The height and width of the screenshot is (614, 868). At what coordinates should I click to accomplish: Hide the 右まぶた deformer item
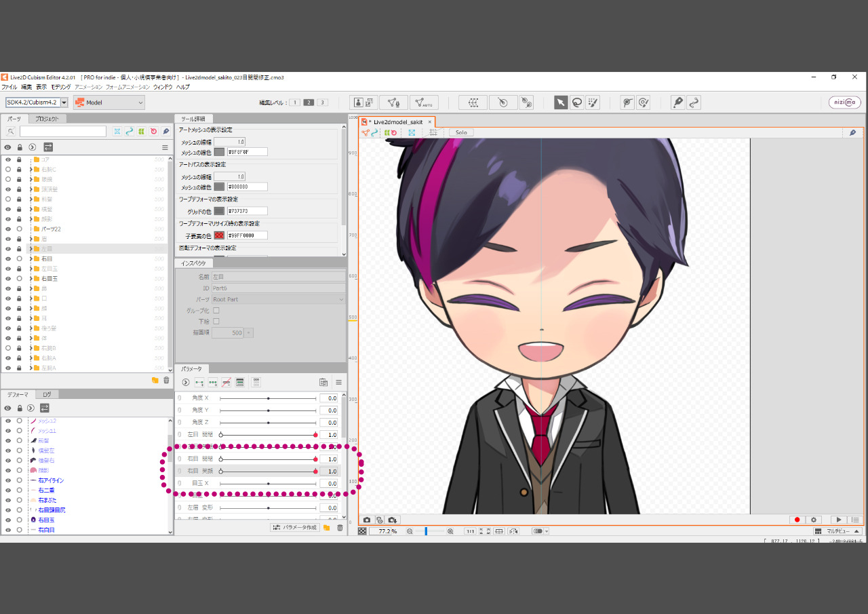click(x=8, y=500)
